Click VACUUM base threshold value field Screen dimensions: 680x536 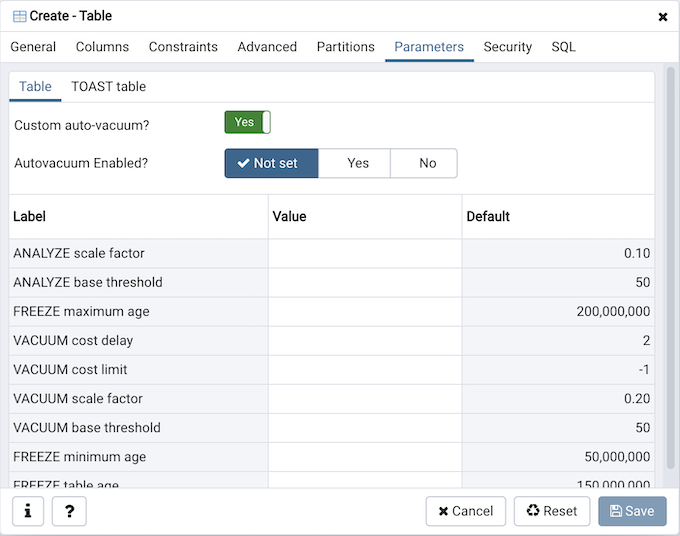[x=365, y=428]
